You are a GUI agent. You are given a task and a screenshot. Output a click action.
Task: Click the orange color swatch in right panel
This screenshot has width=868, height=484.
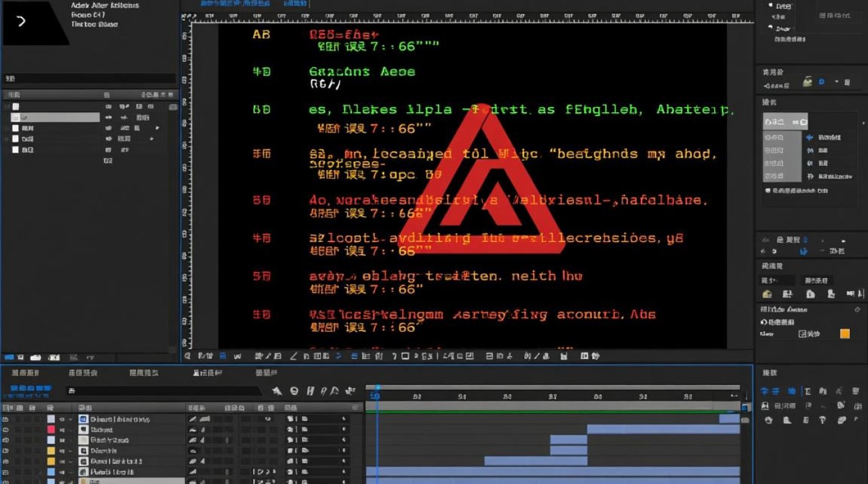click(x=845, y=334)
